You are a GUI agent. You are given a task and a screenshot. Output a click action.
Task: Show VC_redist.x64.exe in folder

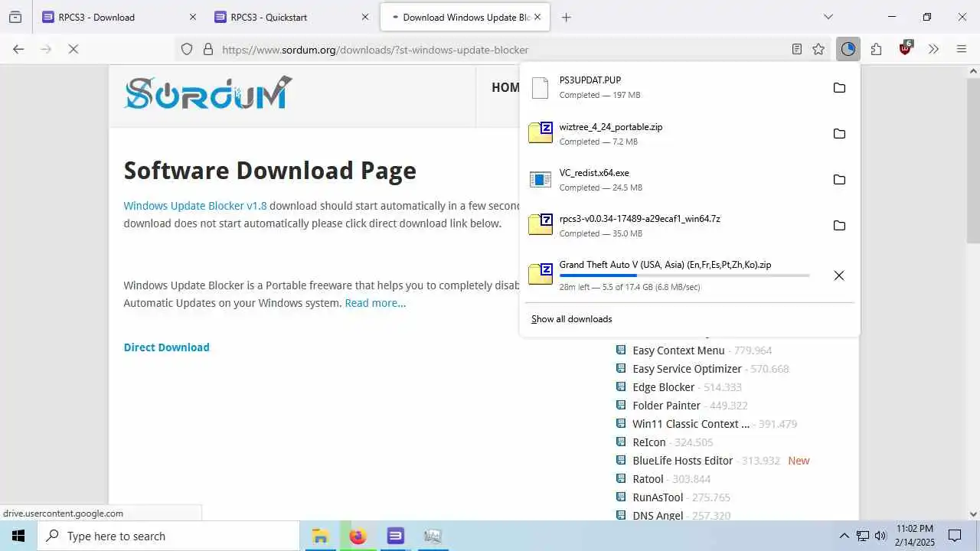(x=839, y=180)
